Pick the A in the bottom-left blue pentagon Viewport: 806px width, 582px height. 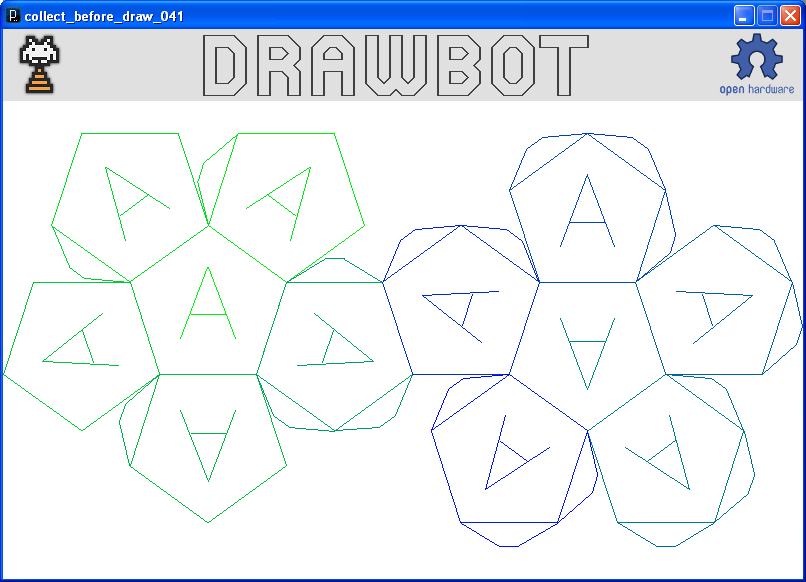coord(511,457)
